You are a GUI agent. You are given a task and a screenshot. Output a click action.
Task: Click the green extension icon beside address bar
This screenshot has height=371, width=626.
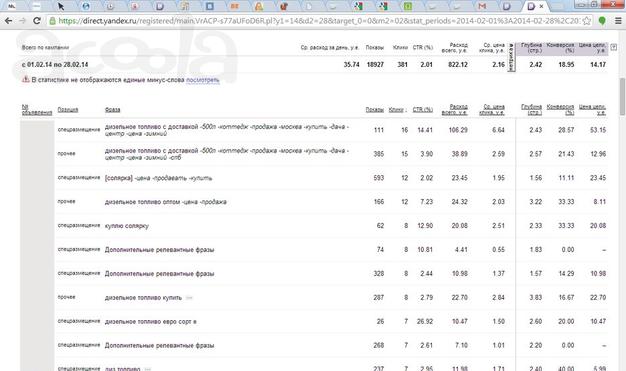(x=602, y=21)
